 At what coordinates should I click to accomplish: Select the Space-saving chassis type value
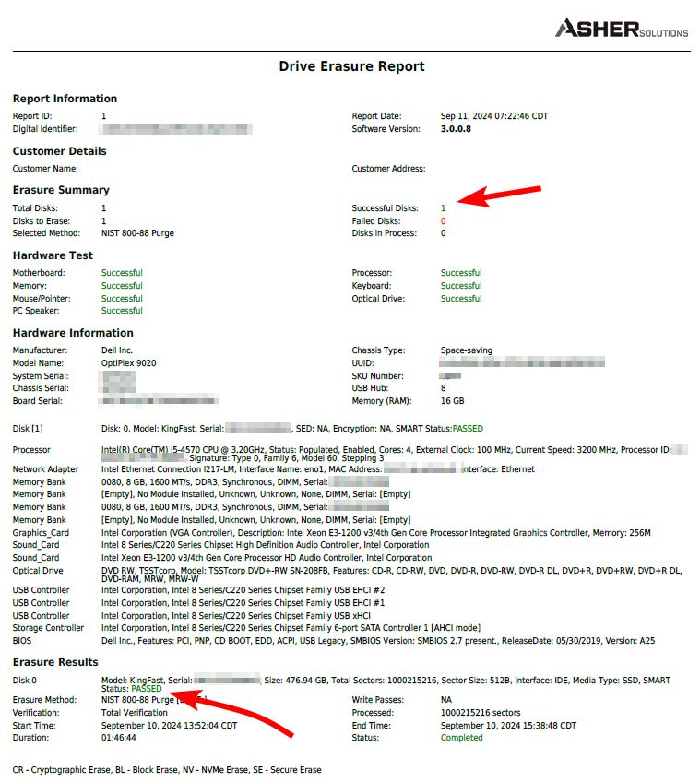[466, 350]
